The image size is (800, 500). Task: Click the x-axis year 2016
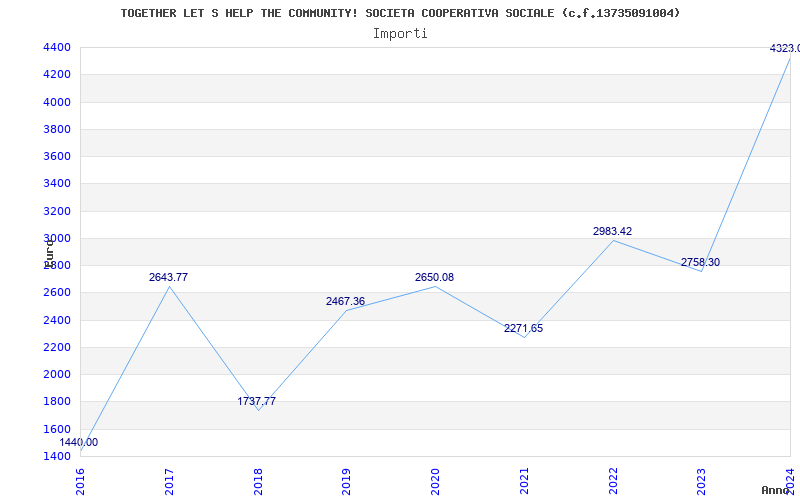pyautogui.click(x=80, y=480)
